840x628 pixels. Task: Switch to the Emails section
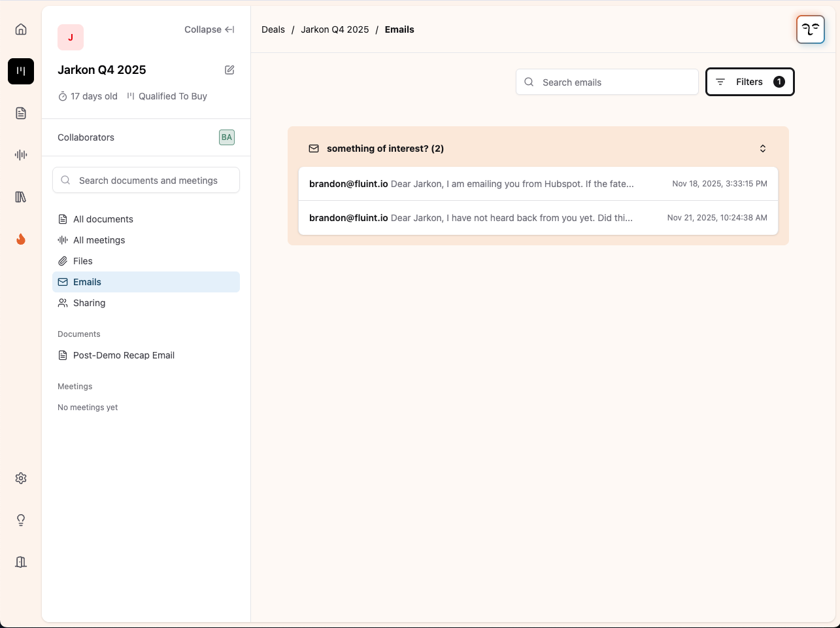86,281
